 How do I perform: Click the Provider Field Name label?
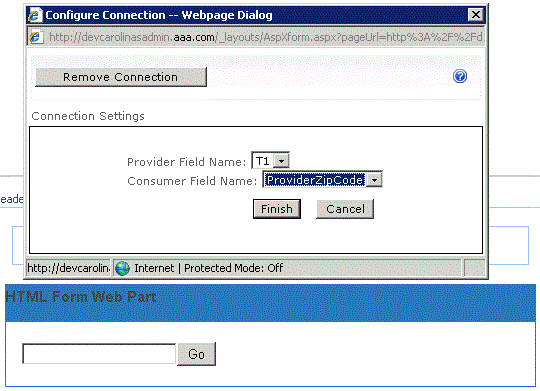(187, 162)
